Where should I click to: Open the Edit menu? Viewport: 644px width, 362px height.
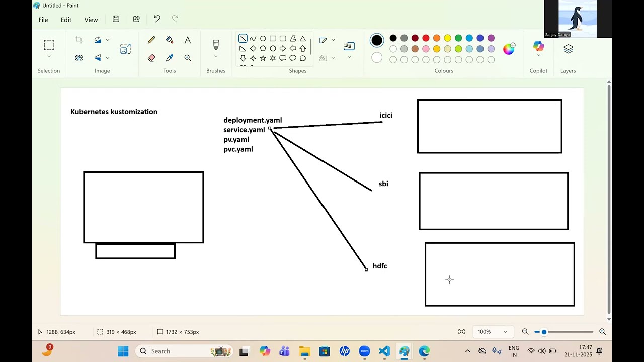pyautogui.click(x=66, y=20)
